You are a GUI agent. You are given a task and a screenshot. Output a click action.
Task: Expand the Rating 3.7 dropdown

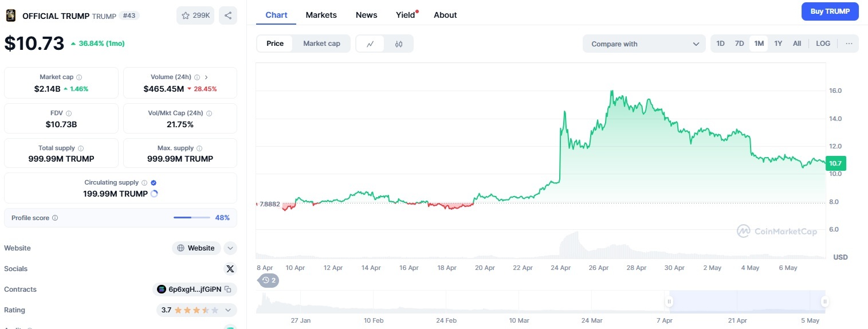pos(228,310)
